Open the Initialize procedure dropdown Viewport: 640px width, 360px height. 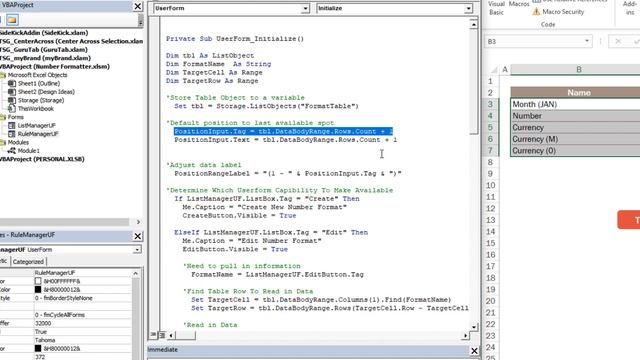click(468, 9)
